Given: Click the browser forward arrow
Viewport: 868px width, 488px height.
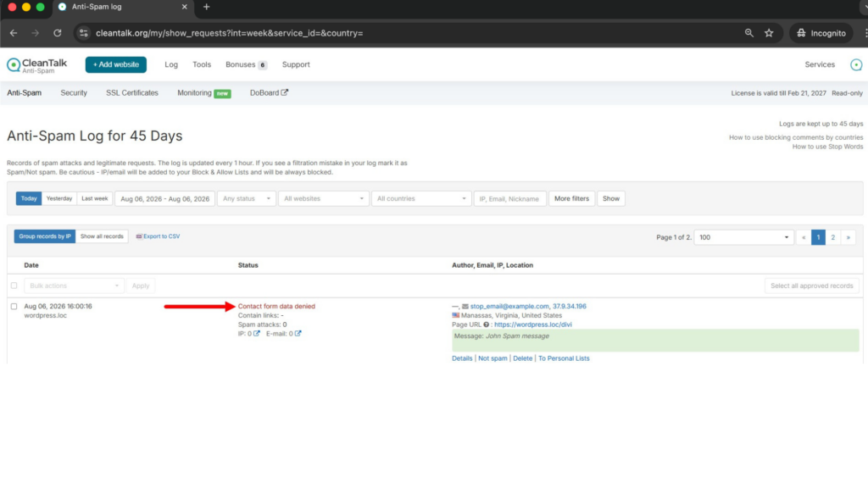Looking at the screenshot, I should (36, 33).
